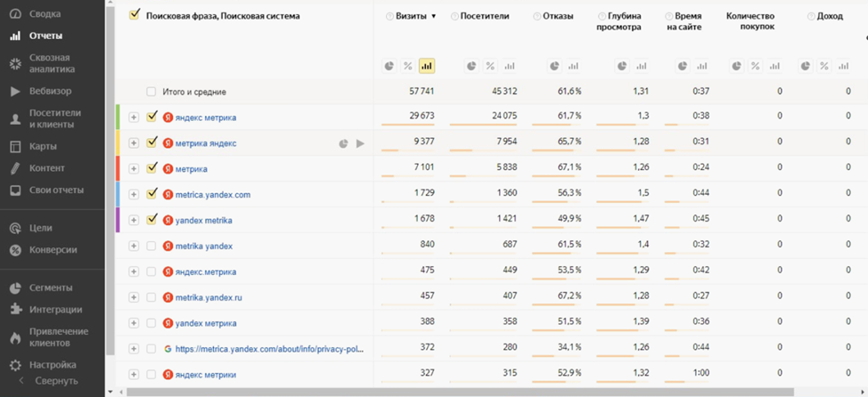Switch Количество покупок to percent view

point(755,67)
